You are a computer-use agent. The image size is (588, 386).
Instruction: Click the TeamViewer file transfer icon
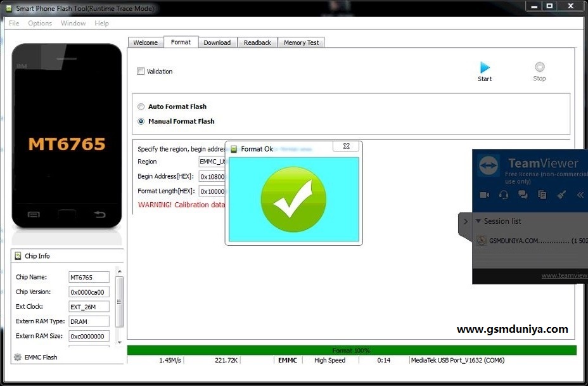click(542, 195)
